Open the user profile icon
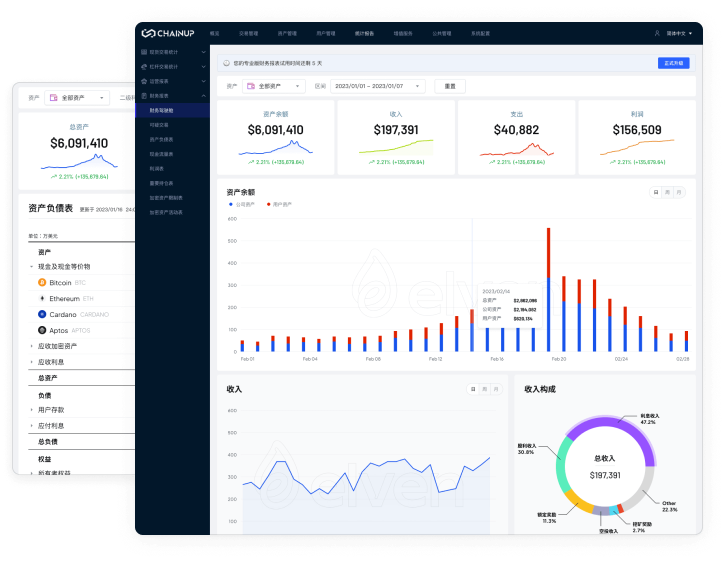728x563 pixels. [x=656, y=33]
